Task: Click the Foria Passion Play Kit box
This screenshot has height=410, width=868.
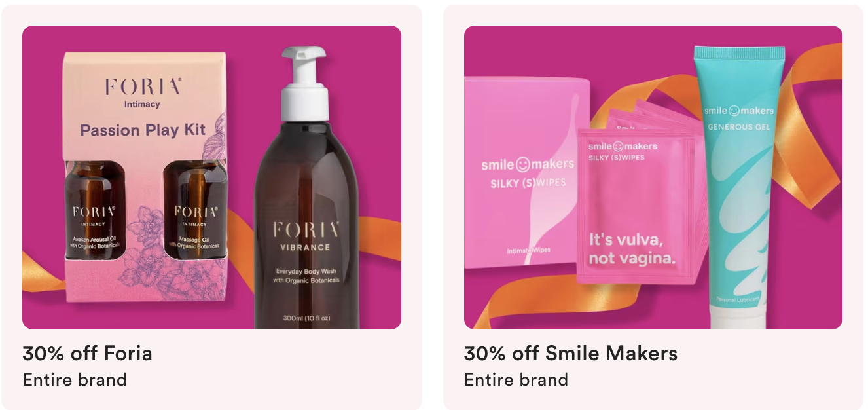Action: click(x=145, y=177)
